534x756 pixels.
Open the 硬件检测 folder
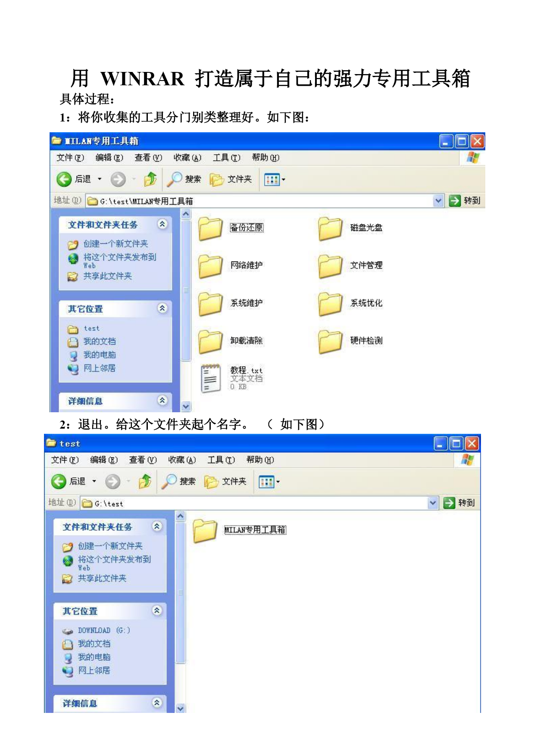(350, 341)
